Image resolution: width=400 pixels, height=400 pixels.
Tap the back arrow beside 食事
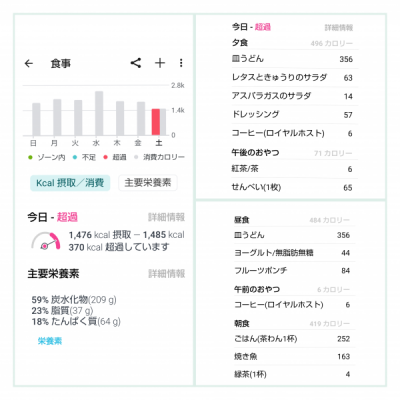tap(29, 63)
